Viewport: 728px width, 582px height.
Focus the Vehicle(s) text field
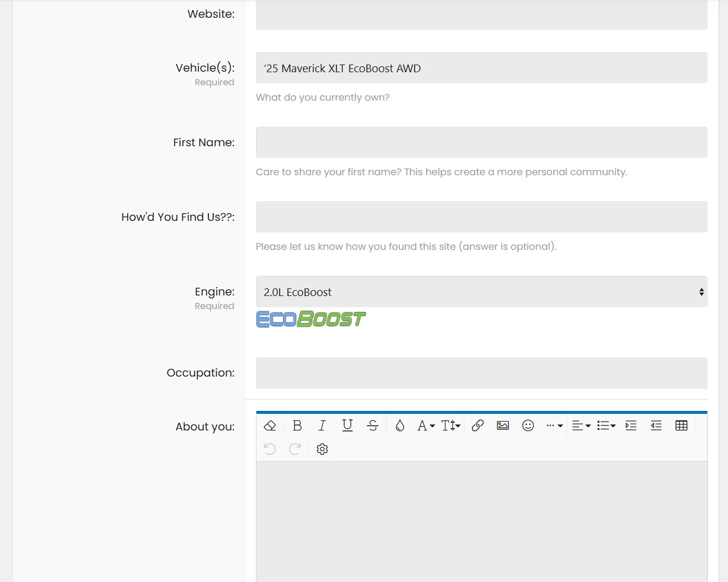pyautogui.click(x=482, y=68)
